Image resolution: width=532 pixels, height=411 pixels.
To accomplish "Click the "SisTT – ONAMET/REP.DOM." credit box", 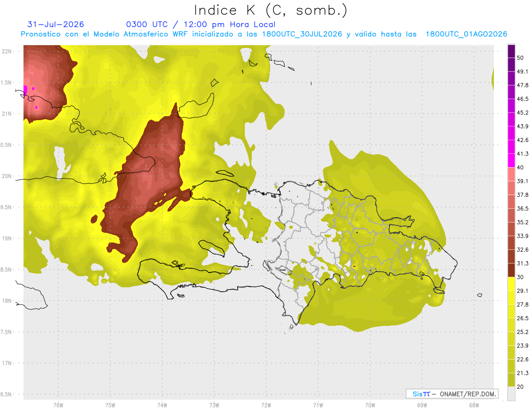I will (452, 394).
